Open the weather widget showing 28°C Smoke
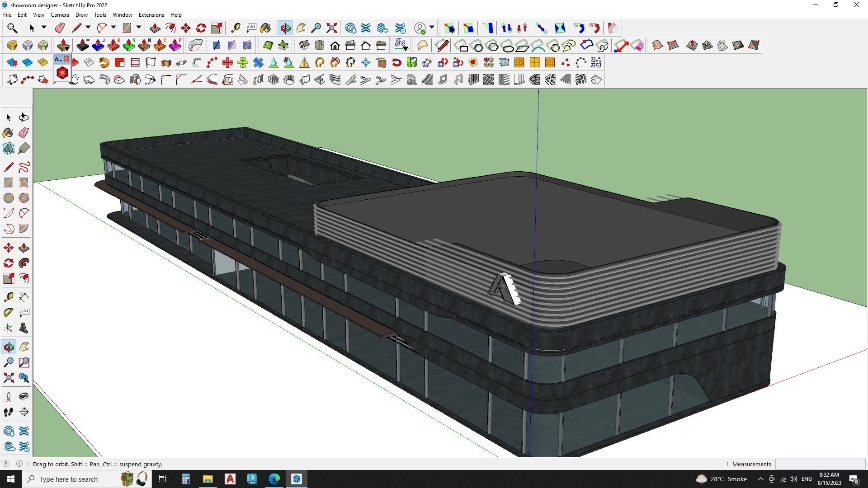This screenshot has height=488, width=868. (x=722, y=479)
